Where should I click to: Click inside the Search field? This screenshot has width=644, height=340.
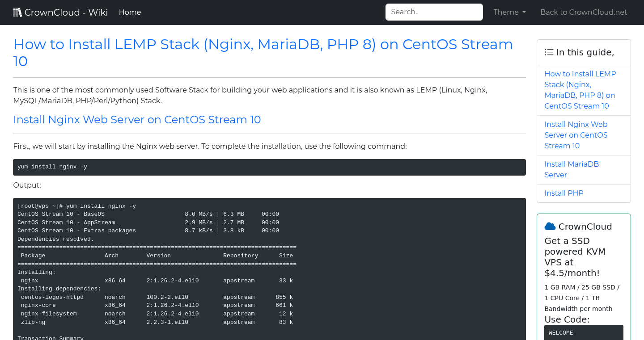click(x=434, y=12)
